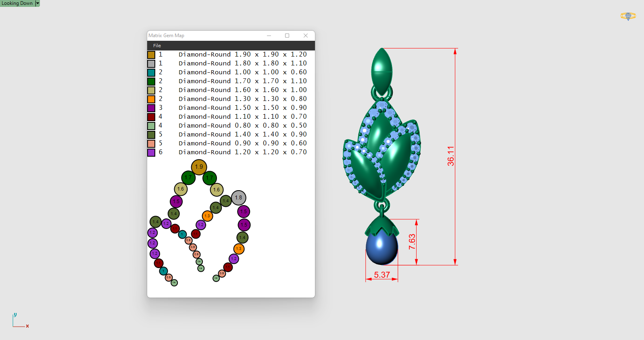Select the blue teardrop stone on pendant

pyautogui.click(x=381, y=248)
